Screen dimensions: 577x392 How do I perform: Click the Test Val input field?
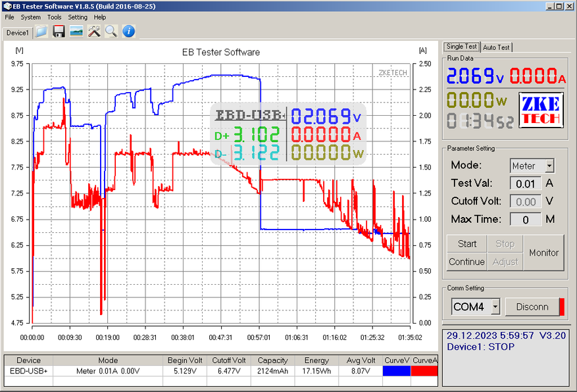pos(526,184)
